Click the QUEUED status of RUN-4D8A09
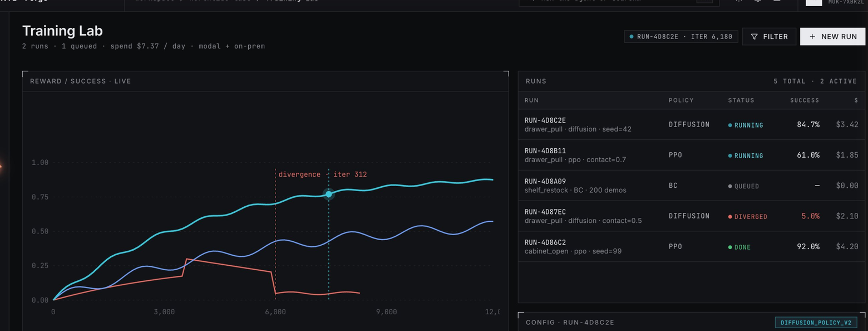This screenshot has width=868, height=331. pyautogui.click(x=743, y=186)
